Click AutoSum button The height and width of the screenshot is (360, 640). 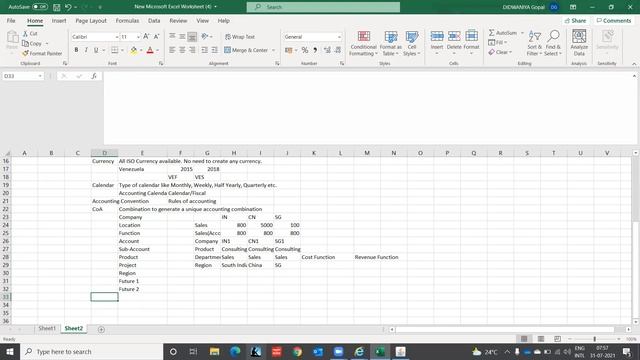[x=503, y=33]
